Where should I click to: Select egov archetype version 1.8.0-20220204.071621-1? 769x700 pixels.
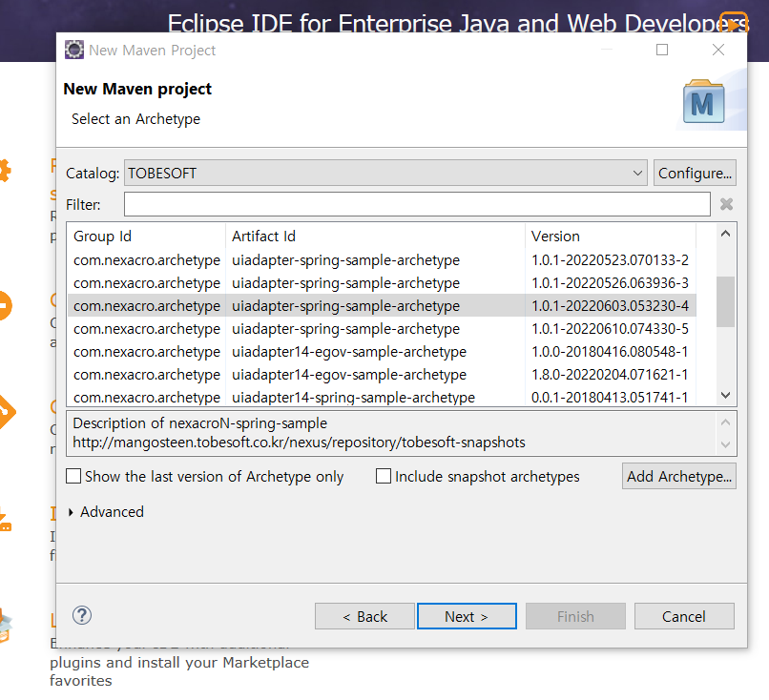pos(382,375)
